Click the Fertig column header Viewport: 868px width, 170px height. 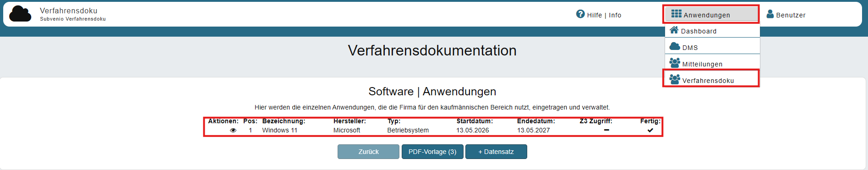tap(650, 121)
